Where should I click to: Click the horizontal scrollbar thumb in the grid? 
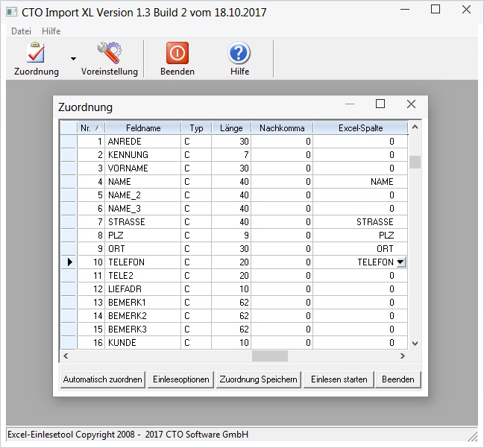269,356
